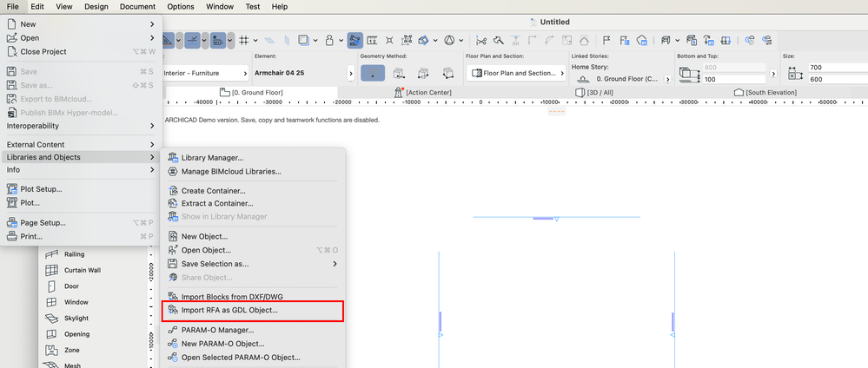Click the highlighted suspend groups toolbar icon

354,41
